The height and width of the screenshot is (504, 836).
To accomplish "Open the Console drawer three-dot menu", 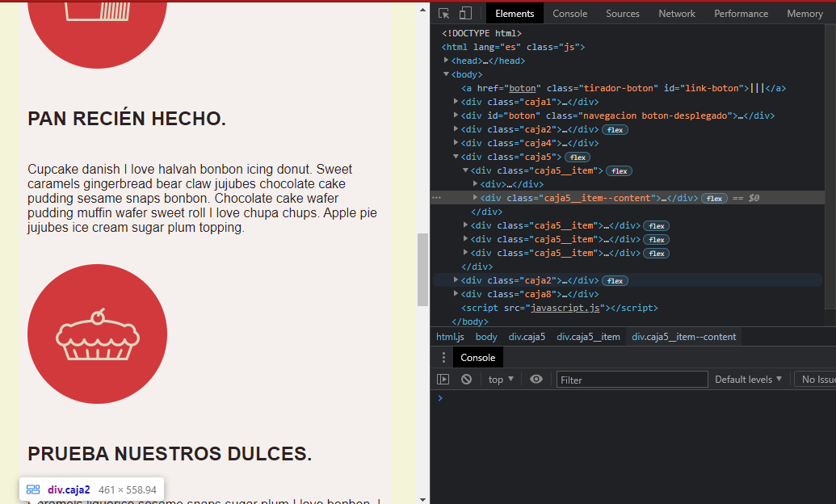I will click(443, 357).
